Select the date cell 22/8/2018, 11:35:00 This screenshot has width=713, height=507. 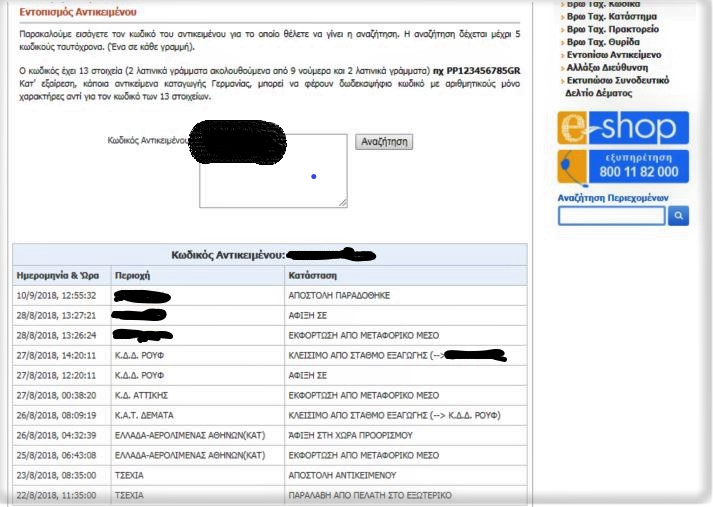(x=56, y=496)
